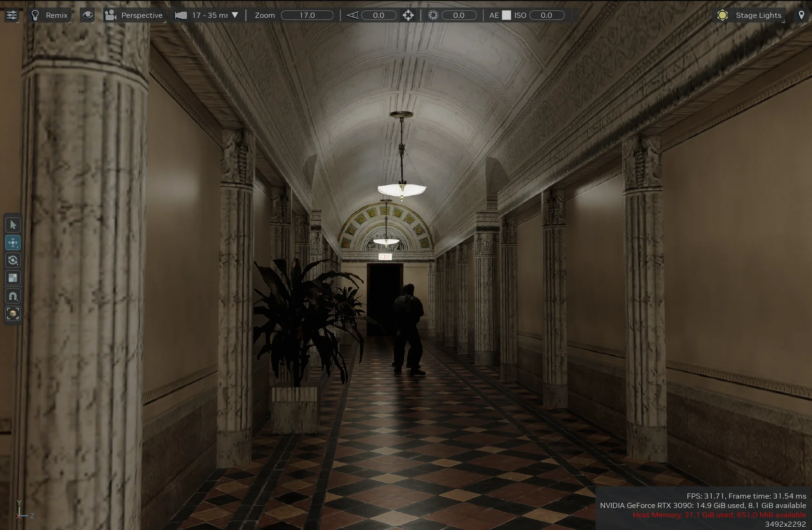Activate the Rotate tool
Image resolution: width=812 pixels, height=530 pixels.
tap(13, 261)
